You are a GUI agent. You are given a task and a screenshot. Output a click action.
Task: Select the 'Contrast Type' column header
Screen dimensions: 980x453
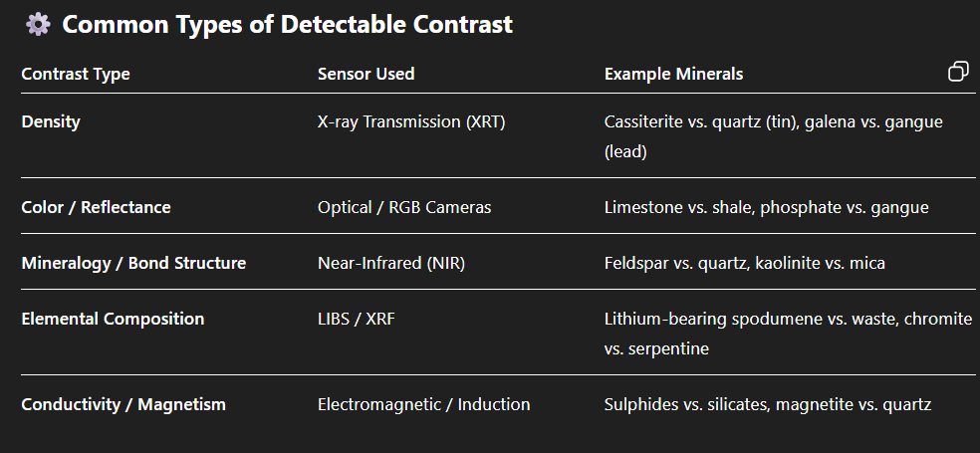[x=76, y=74]
